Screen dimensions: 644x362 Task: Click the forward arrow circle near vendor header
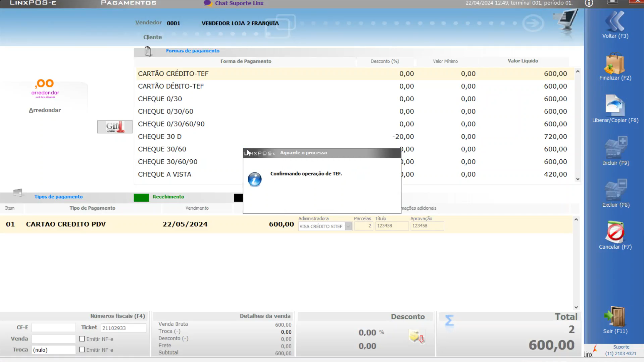[x=533, y=23]
